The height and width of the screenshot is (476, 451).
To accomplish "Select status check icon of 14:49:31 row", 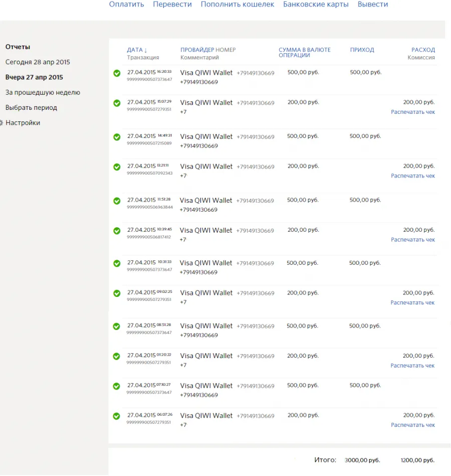I will (117, 137).
